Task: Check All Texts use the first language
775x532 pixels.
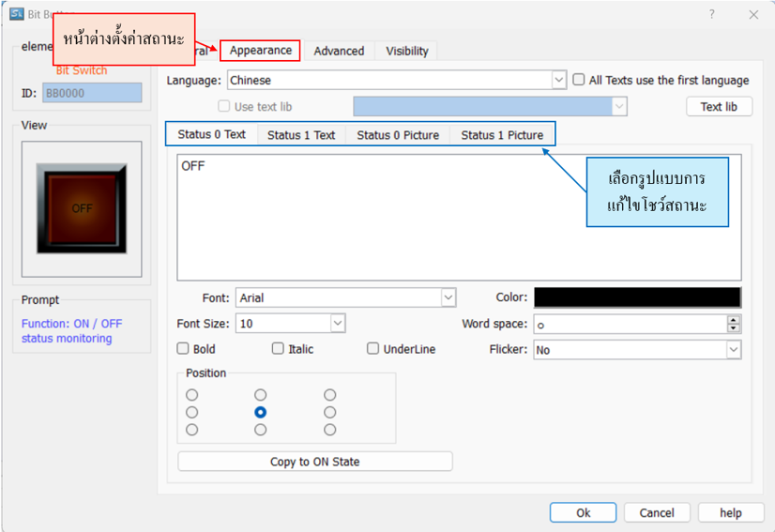Action: coord(579,80)
